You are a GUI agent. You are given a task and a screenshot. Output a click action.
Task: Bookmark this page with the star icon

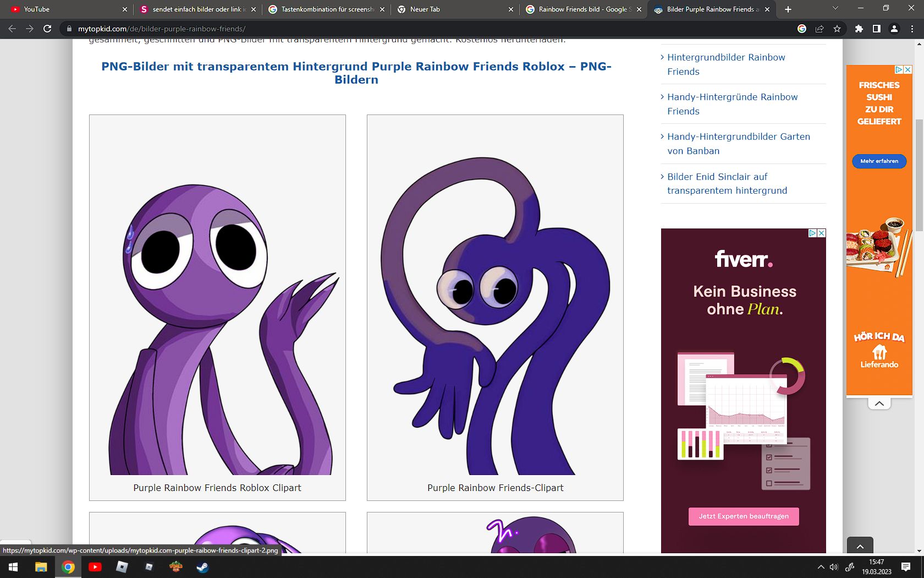point(837,29)
